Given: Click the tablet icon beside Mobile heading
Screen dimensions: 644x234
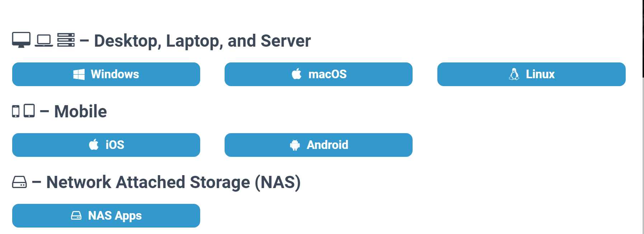Looking at the screenshot, I should [x=29, y=111].
